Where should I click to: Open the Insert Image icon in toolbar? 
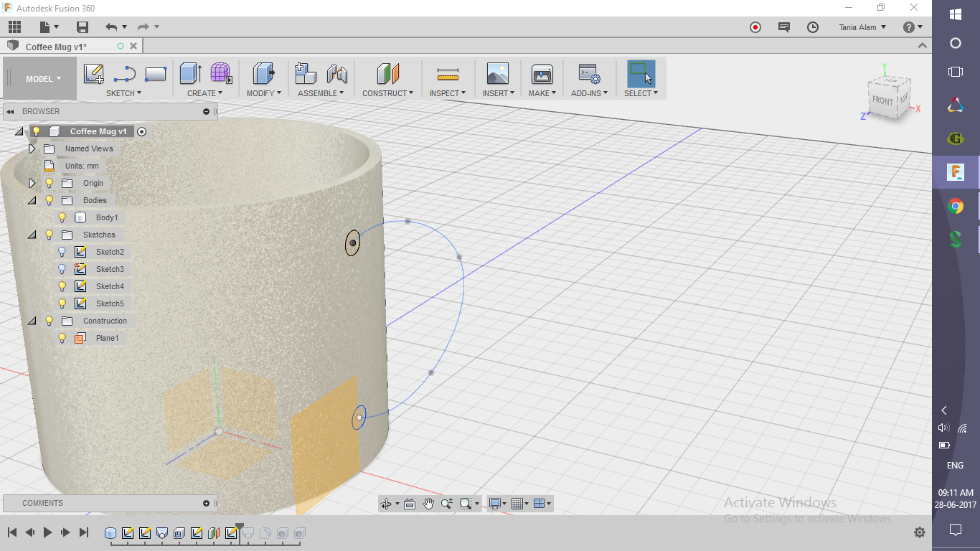[498, 75]
